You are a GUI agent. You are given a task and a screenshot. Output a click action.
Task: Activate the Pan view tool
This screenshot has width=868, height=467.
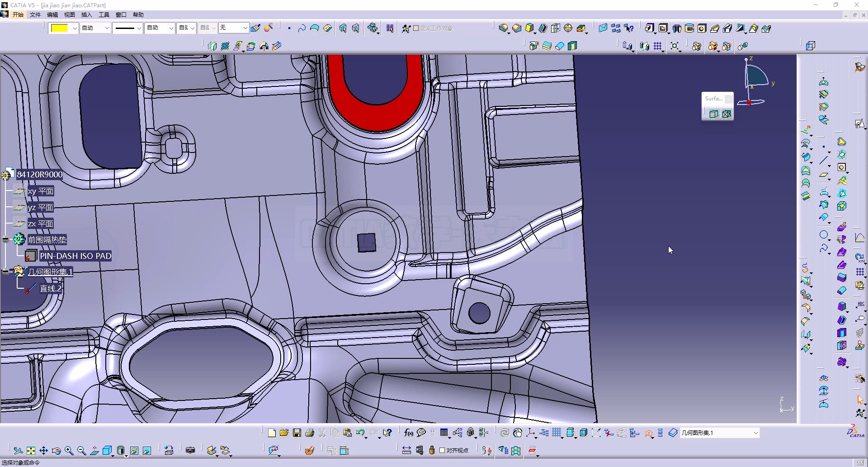click(x=43, y=451)
